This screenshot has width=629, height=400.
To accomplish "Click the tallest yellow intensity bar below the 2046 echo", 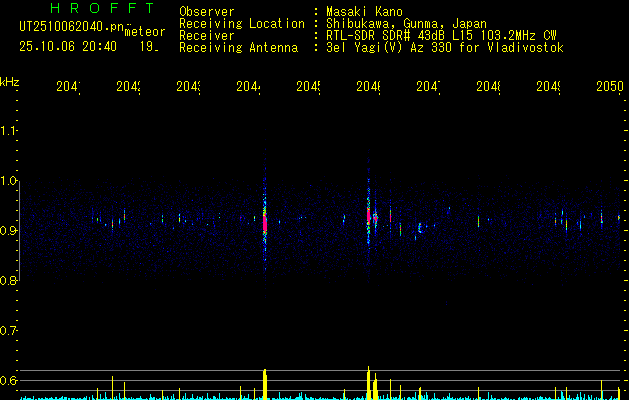I will pos(368,383).
